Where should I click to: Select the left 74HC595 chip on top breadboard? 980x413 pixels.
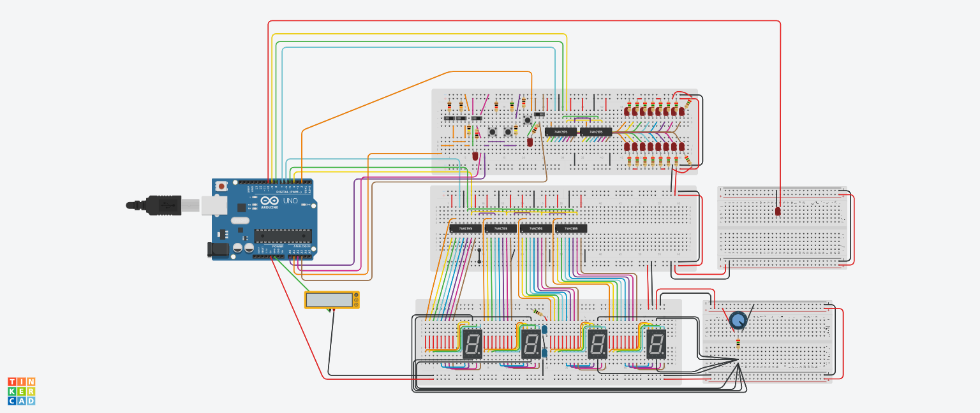pyautogui.click(x=560, y=132)
